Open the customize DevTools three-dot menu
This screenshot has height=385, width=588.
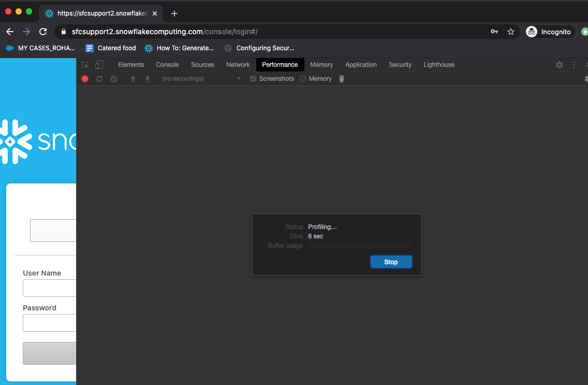coord(574,64)
